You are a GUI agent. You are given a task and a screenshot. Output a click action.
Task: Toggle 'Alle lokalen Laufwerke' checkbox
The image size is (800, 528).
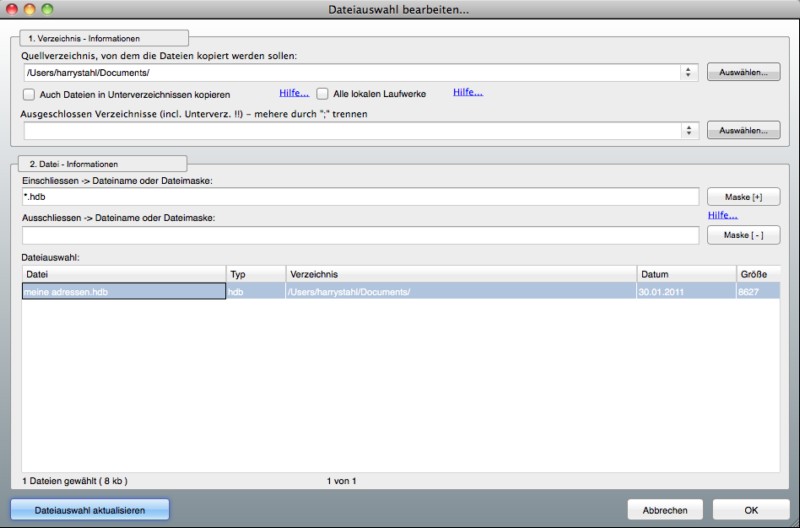[x=323, y=94]
